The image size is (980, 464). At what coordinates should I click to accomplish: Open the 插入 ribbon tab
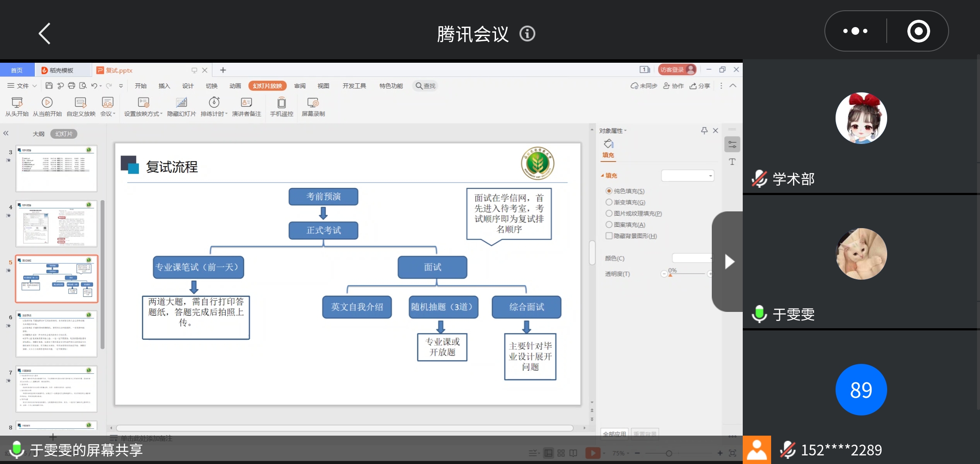click(x=164, y=86)
